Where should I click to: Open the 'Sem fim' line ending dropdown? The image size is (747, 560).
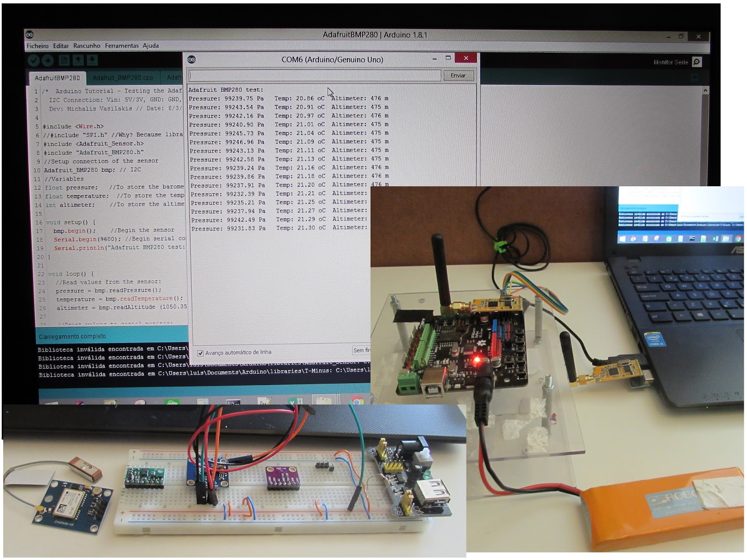pyautogui.click(x=362, y=350)
